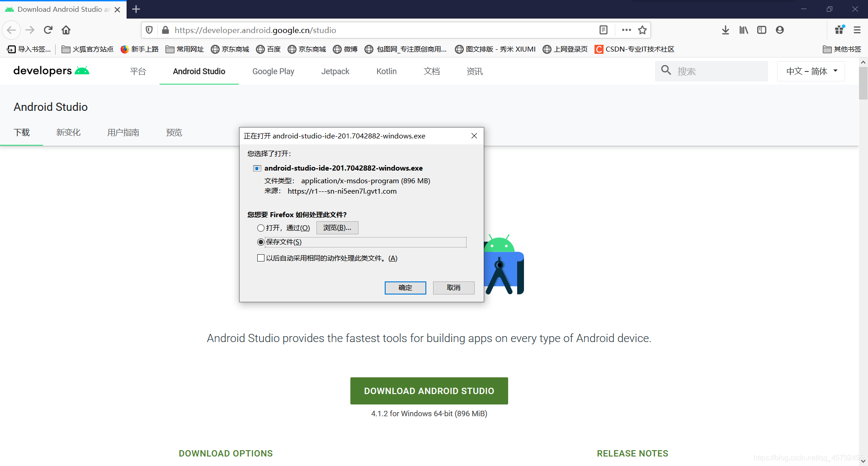Open the downloads panel arrow icon
The image size is (868, 466).
coord(726,30)
